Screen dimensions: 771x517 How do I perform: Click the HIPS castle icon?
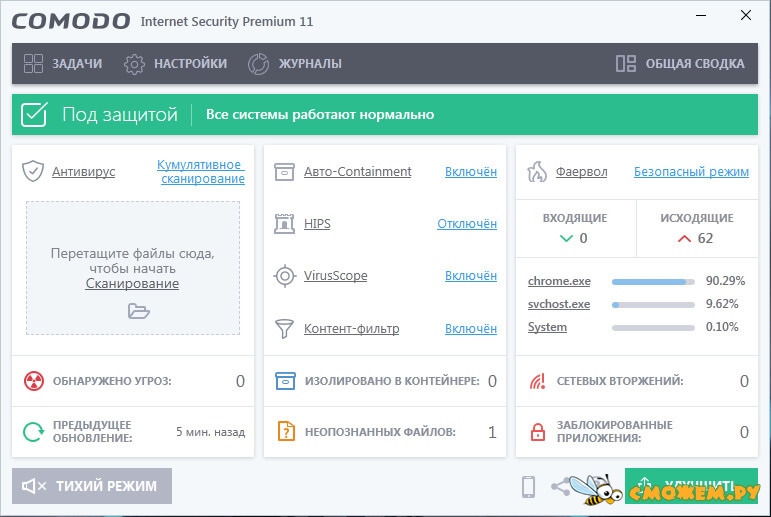point(284,224)
